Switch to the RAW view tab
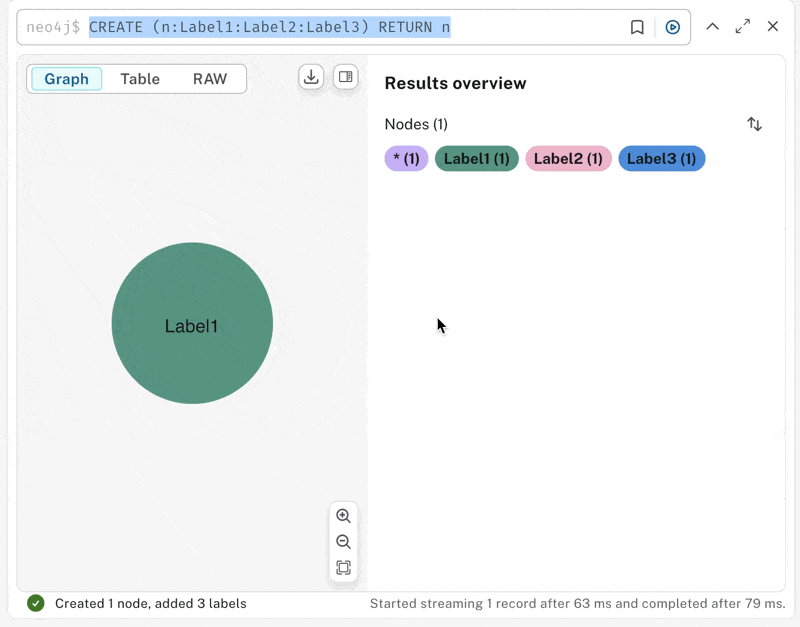This screenshot has width=800, height=627. (x=210, y=79)
